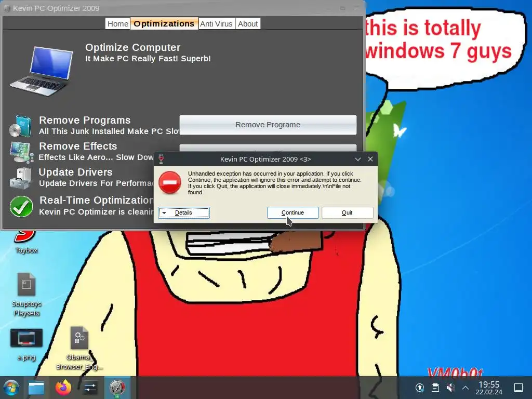Open the updates tray icon
Screen dimensions: 532x399
tap(420, 388)
